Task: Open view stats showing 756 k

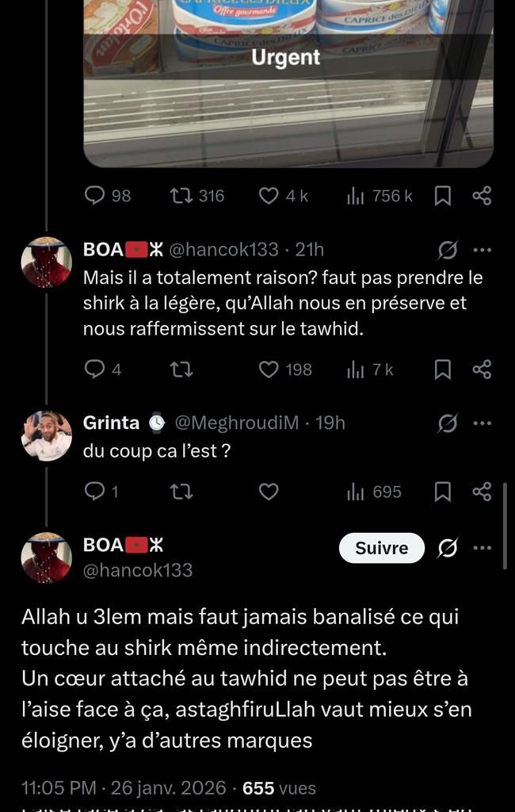Action: click(x=379, y=196)
